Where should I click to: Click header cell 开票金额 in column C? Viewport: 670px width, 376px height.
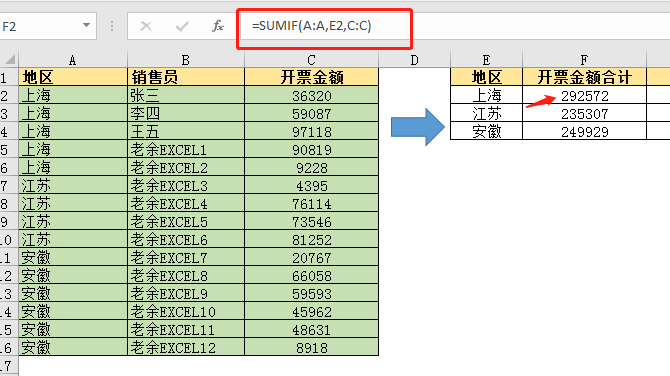[x=311, y=77]
